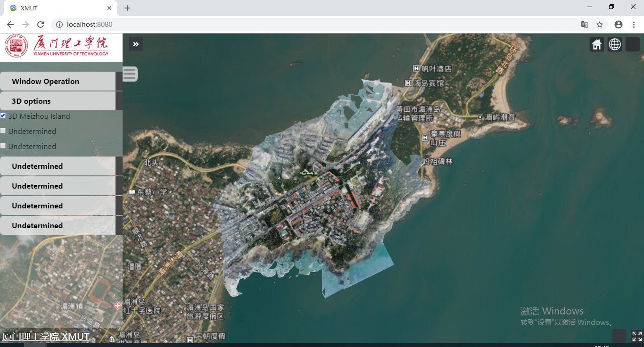The image size is (644, 347).
Task: Select the blank third map toolbar icon
Action: click(632, 44)
